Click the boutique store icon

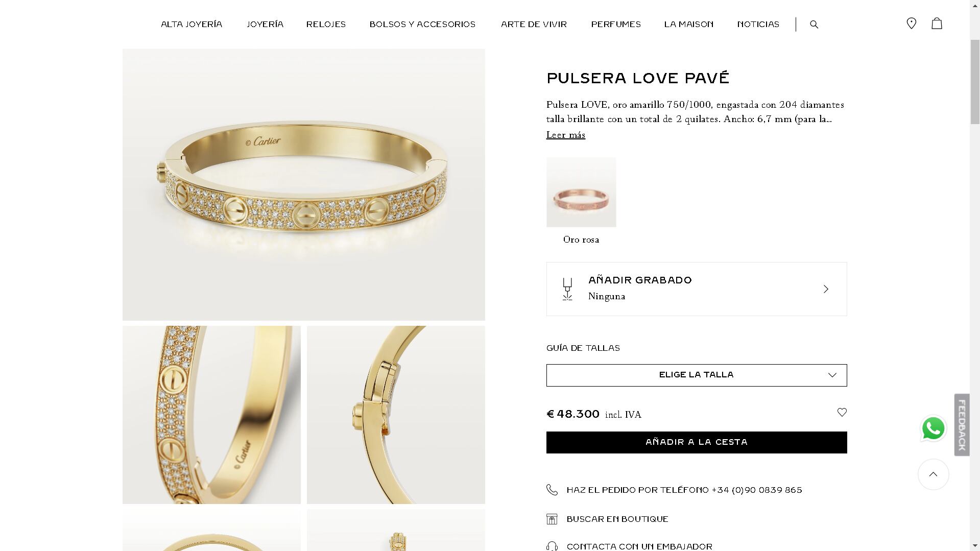pos(552,519)
